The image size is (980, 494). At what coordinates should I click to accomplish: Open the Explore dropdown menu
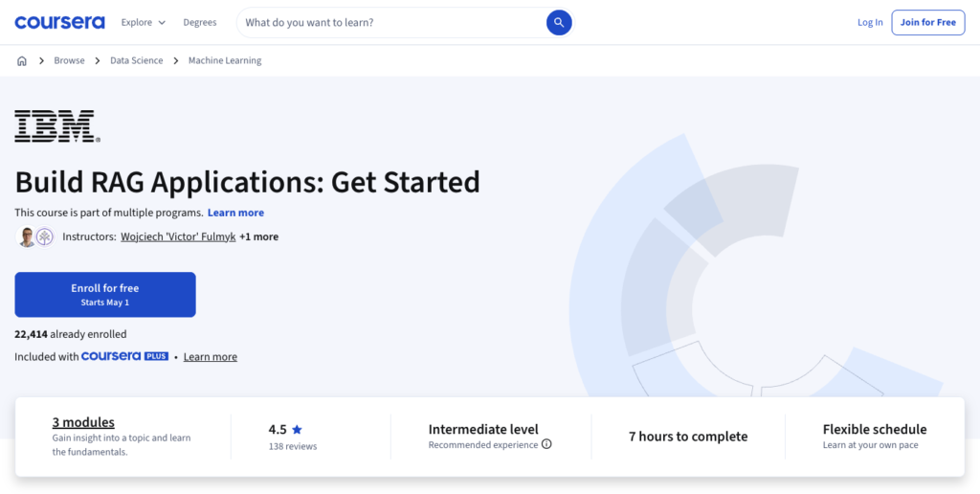pos(144,23)
